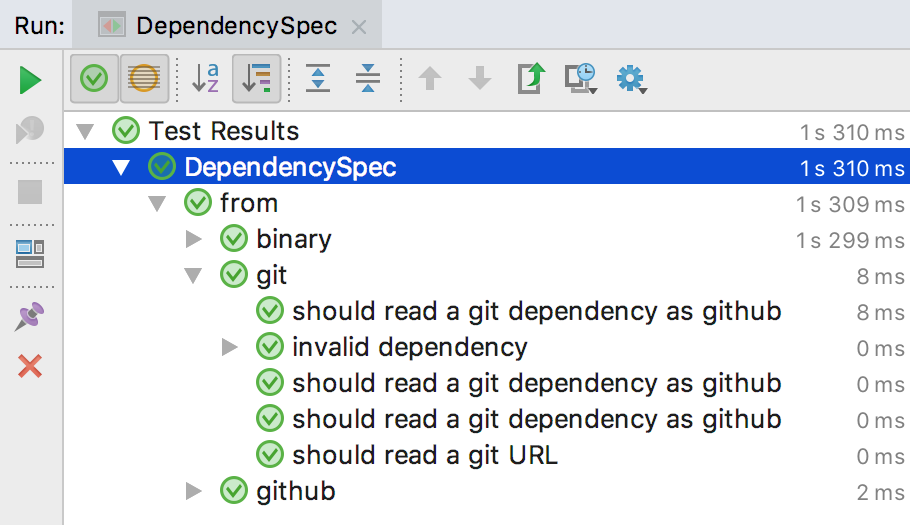Toggle Show Passed tests filter
This screenshot has width=910, height=525.
(94, 78)
